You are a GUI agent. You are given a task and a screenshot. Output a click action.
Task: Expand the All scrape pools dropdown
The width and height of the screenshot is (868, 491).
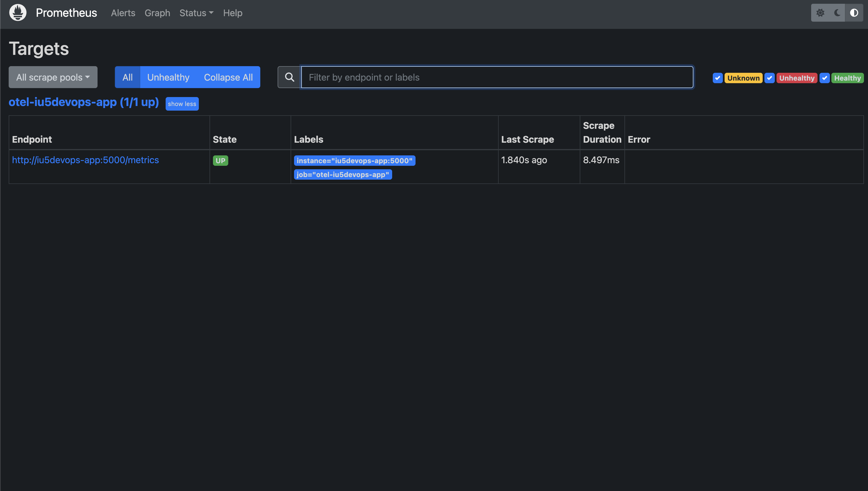pos(53,76)
